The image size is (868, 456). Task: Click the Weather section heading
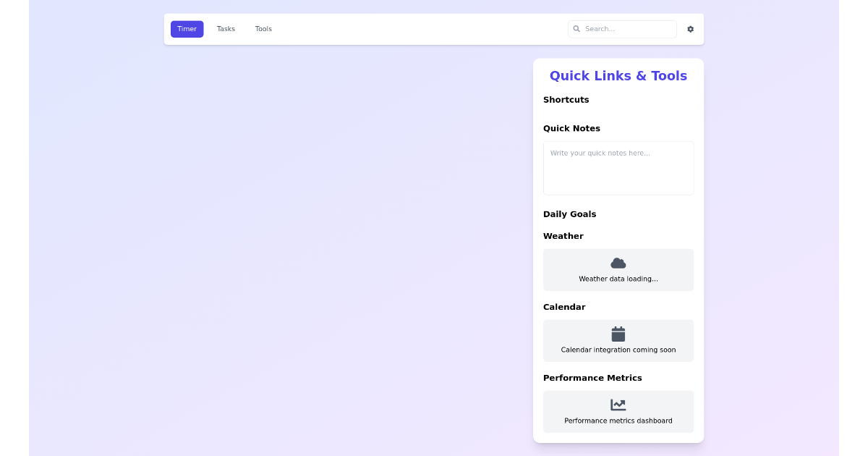point(563,236)
